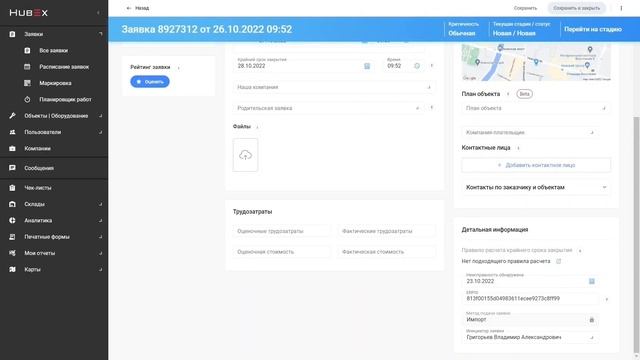
Task: Click the Фактические трудозатраты input field
Action: point(386,231)
